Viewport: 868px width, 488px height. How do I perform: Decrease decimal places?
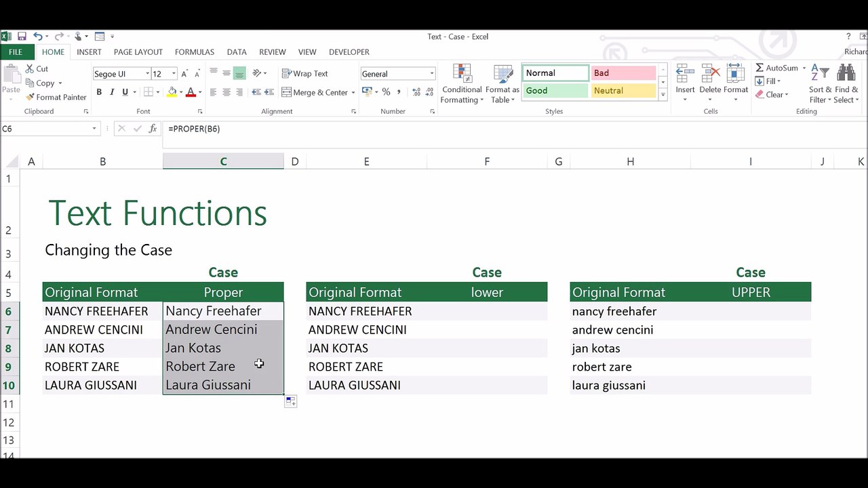coord(429,92)
